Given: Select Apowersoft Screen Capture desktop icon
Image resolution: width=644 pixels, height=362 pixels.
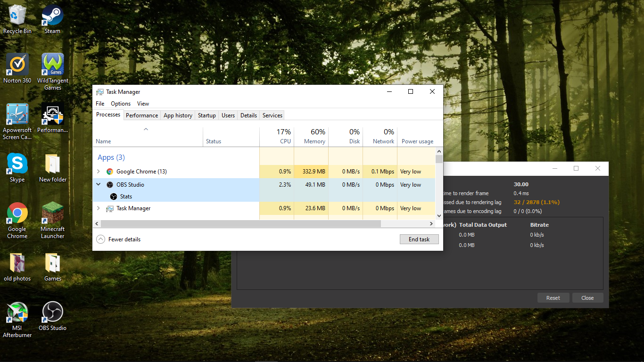Looking at the screenshot, I should coord(17,122).
